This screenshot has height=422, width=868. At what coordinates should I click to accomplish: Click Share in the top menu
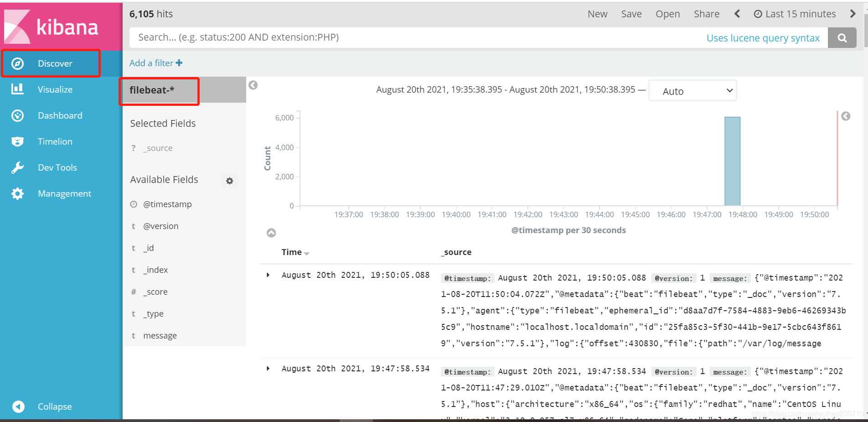click(x=707, y=14)
